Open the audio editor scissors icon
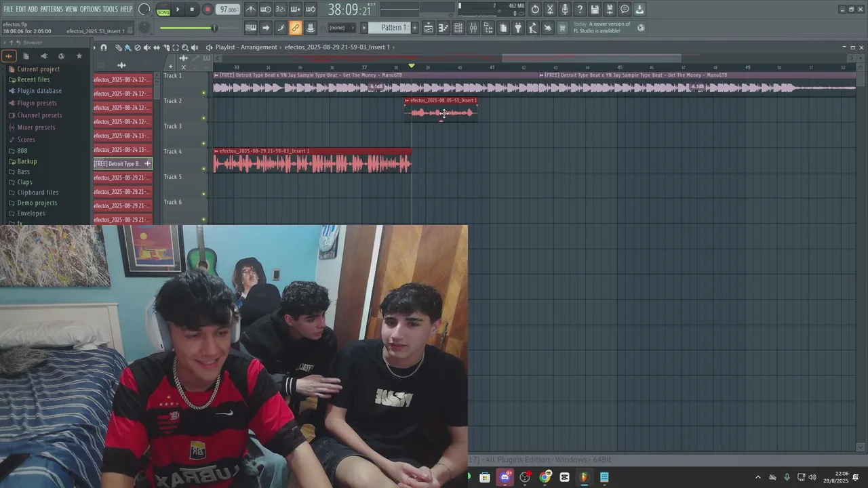This screenshot has width=868, height=488. (x=550, y=9)
